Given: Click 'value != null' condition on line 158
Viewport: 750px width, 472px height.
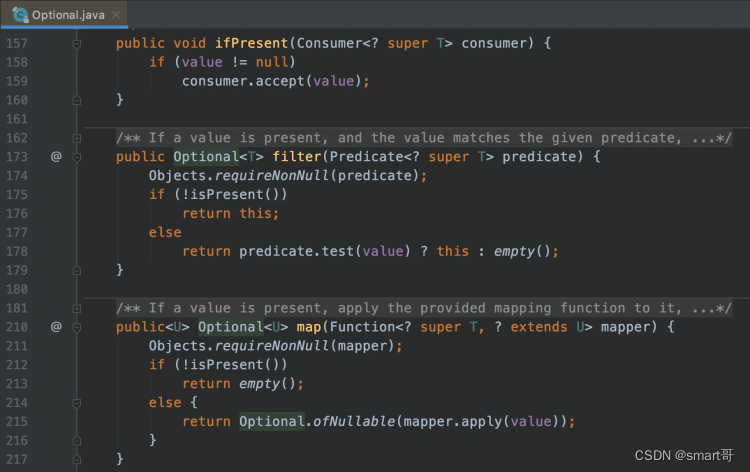Looking at the screenshot, I should [234, 62].
